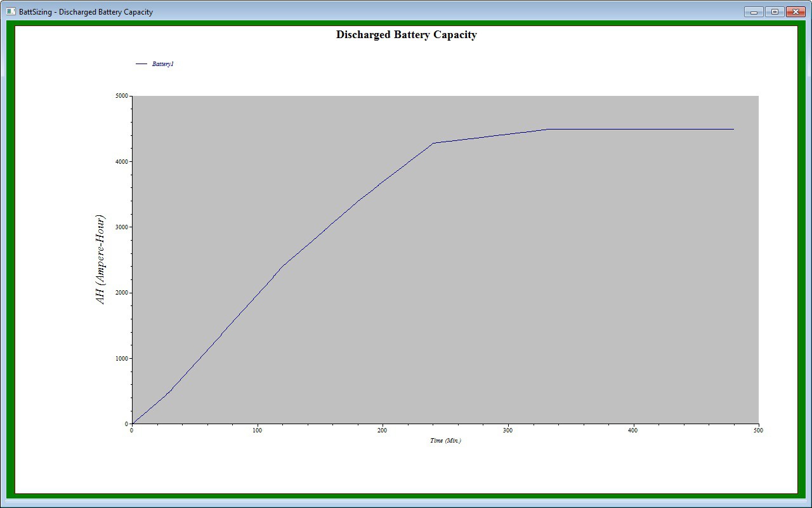
Task: Maximize the BattSizing plot window
Action: point(774,11)
